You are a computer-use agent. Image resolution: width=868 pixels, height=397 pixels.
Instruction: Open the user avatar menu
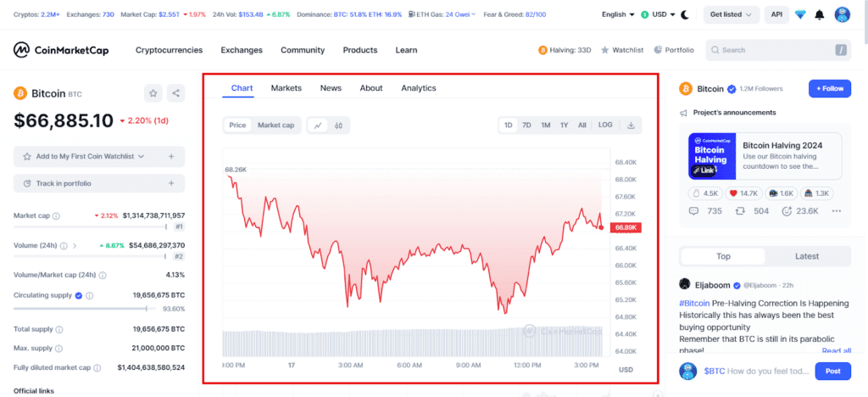point(842,14)
